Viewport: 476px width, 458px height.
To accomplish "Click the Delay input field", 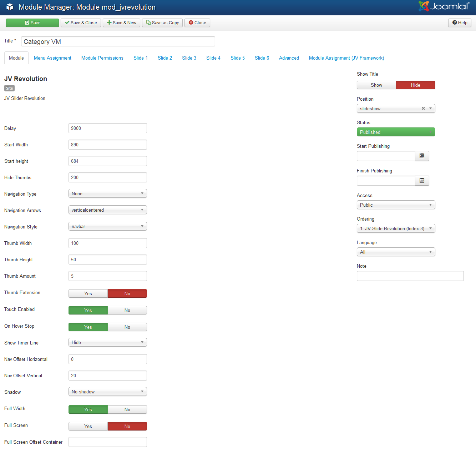I will pyautogui.click(x=108, y=128).
